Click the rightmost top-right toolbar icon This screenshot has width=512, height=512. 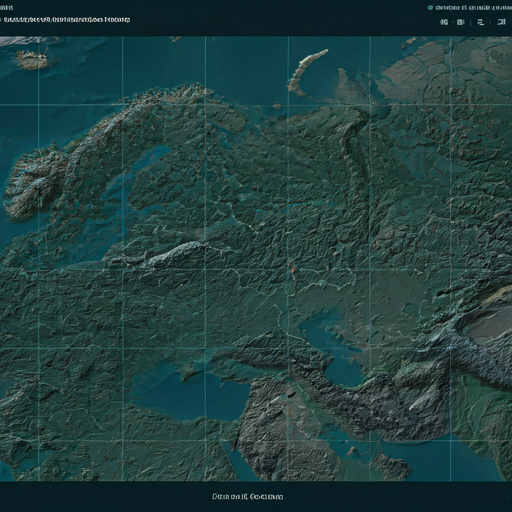(501, 22)
